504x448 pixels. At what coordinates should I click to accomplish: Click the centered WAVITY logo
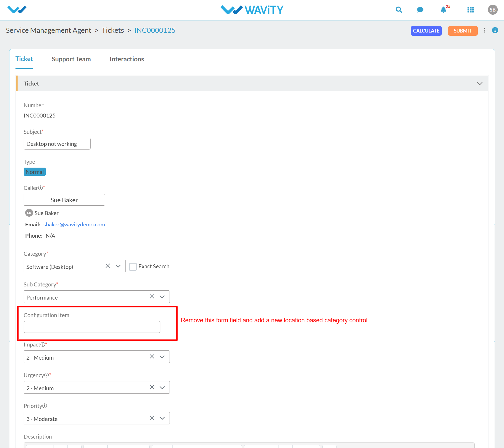252,10
